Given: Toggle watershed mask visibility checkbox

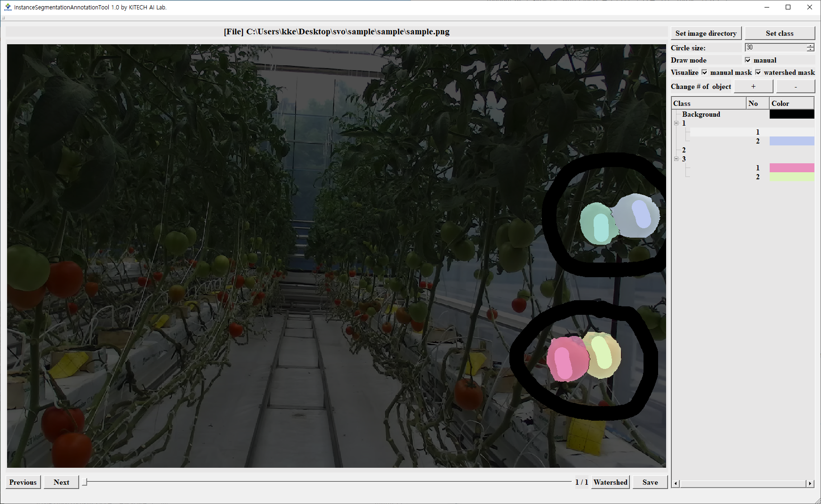Looking at the screenshot, I should pyautogui.click(x=758, y=72).
